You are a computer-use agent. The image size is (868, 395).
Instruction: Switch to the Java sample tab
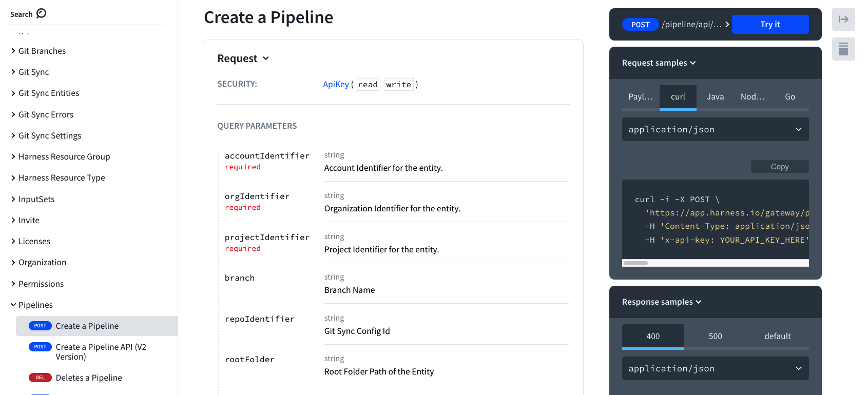tap(715, 97)
